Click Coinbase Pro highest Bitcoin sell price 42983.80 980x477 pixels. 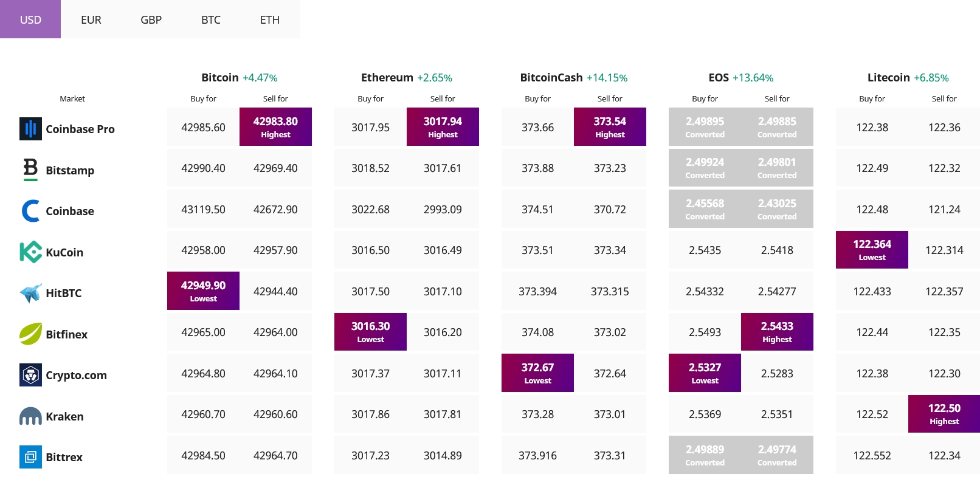pos(275,127)
